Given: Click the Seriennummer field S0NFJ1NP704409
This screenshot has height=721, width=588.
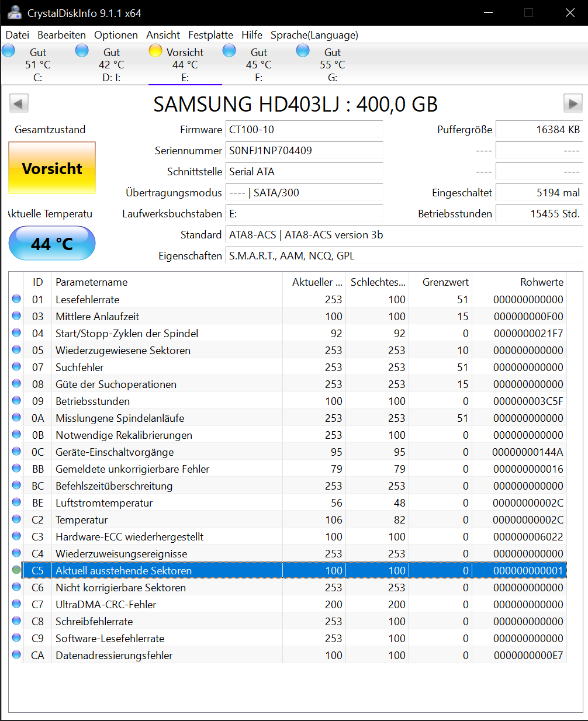Looking at the screenshot, I should tap(304, 151).
